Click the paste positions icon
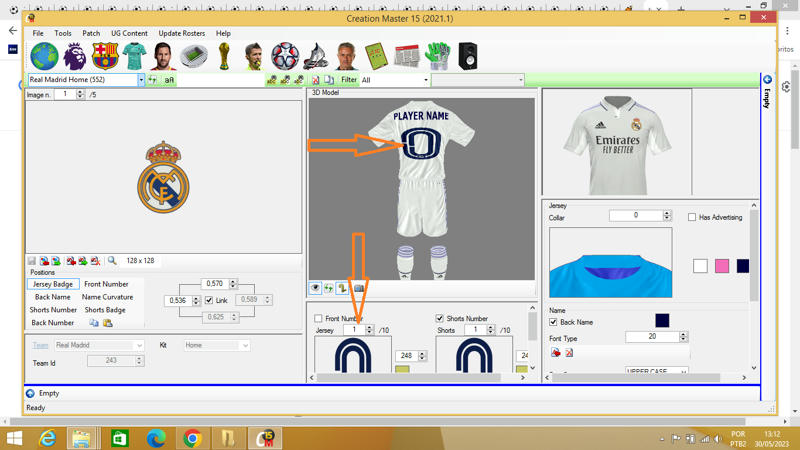 point(107,323)
